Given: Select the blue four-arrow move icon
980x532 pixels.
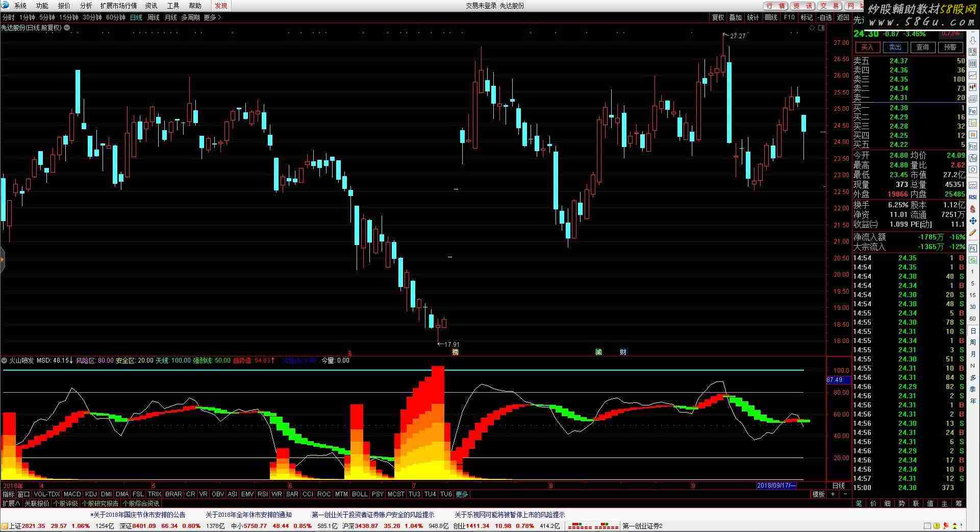Looking at the screenshot, I should click(x=972, y=221).
